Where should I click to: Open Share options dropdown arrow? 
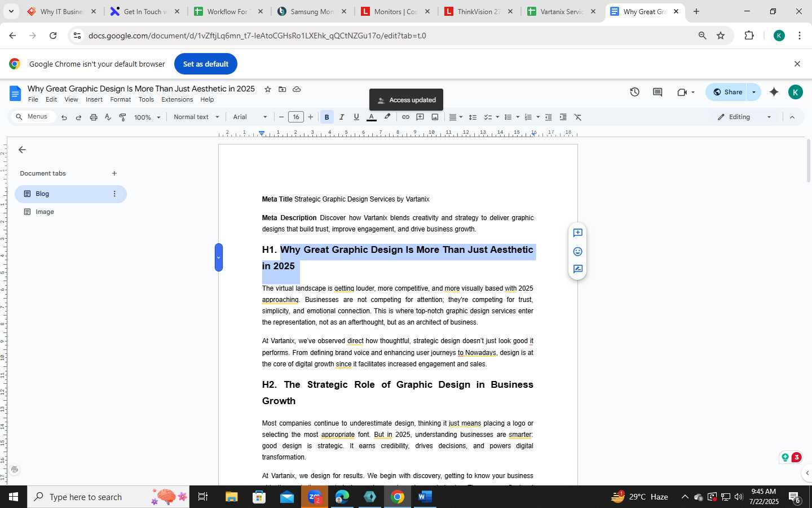pyautogui.click(x=754, y=92)
